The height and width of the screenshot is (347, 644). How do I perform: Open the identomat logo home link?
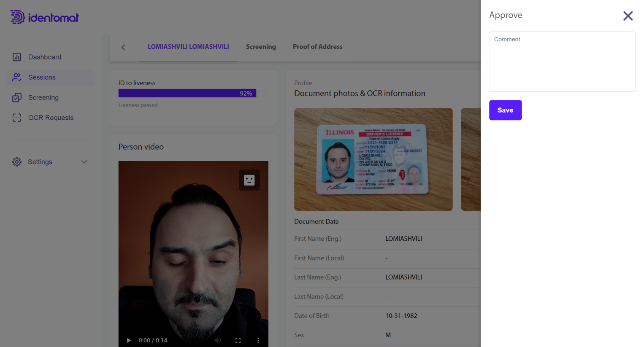pyautogui.click(x=45, y=17)
